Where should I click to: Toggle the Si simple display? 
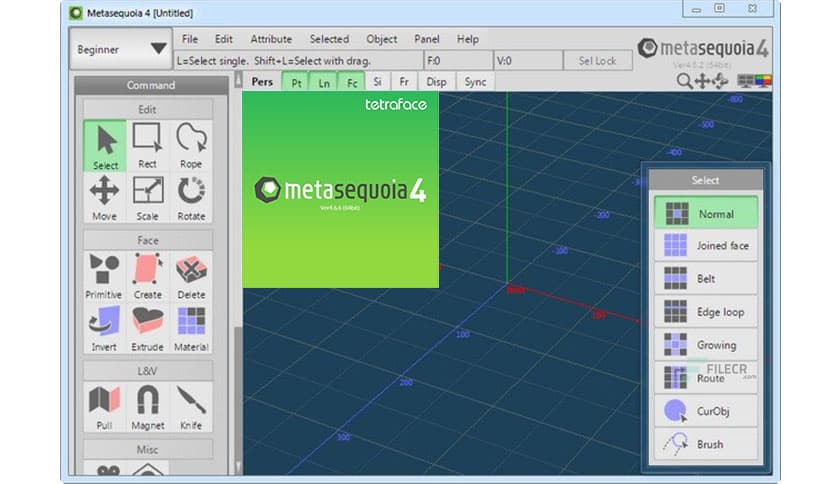377,82
